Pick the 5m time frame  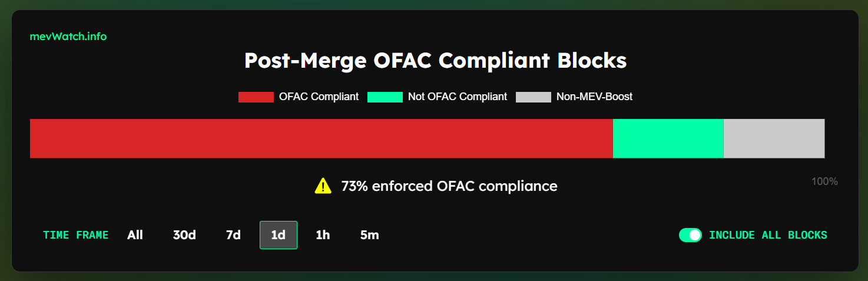pyautogui.click(x=369, y=235)
